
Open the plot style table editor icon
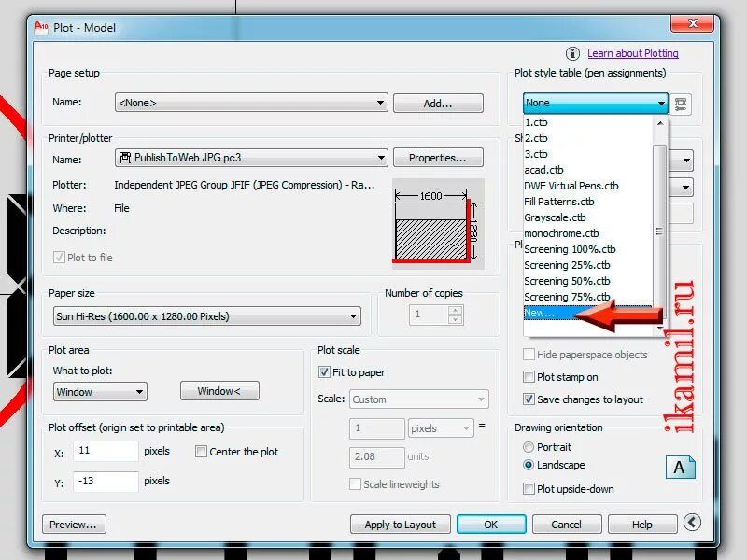tap(681, 104)
